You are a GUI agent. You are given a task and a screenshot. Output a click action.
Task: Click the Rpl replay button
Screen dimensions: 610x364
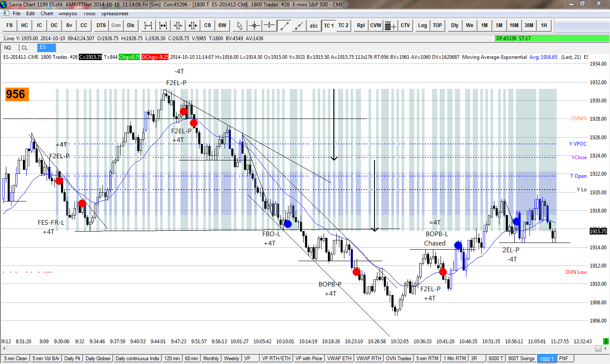pyautogui.click(x=361, y=25)
